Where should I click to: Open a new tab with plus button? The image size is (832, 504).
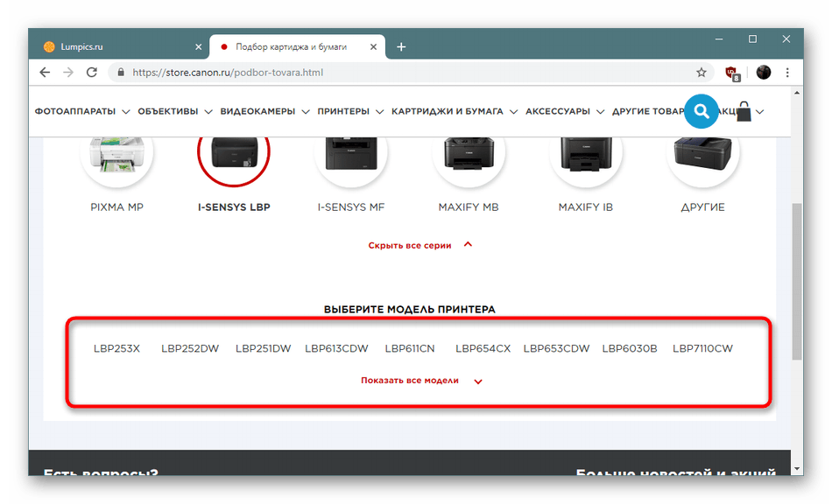coord(401,47)
